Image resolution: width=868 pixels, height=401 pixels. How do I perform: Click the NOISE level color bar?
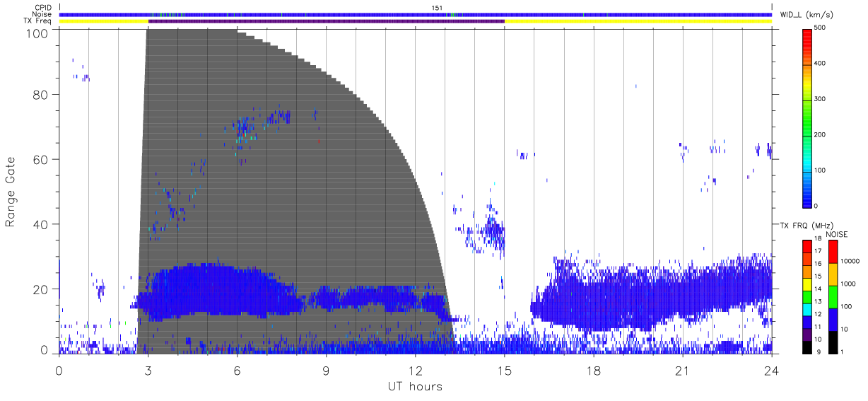tap(833, 296)
